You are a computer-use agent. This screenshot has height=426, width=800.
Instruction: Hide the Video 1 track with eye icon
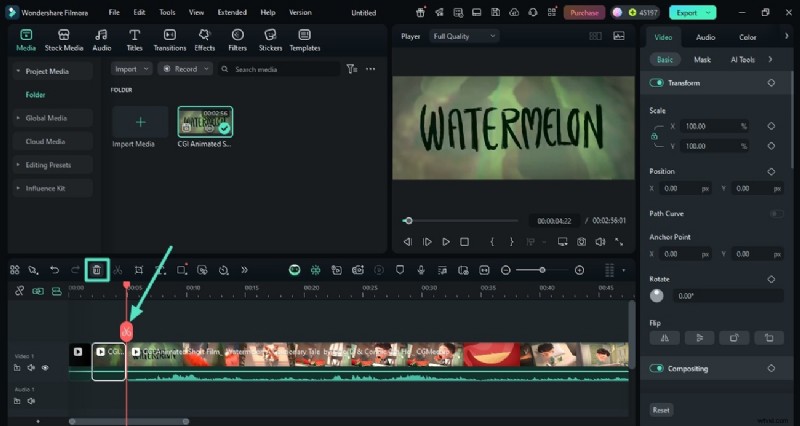coord(45,368)
